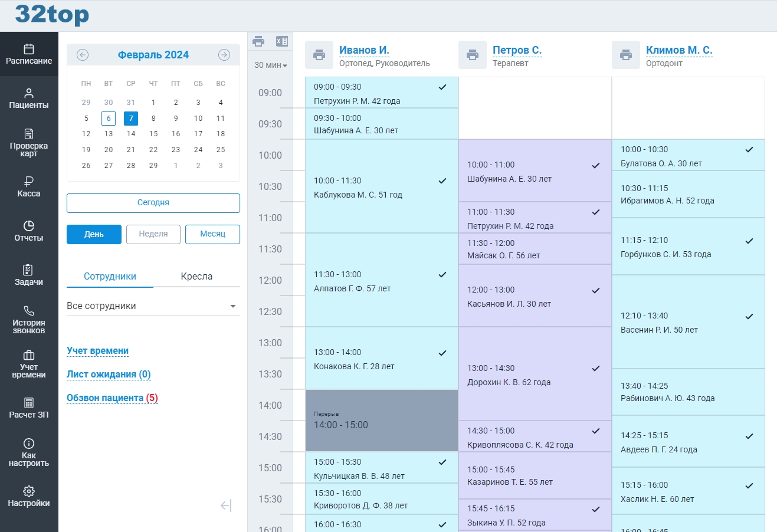Export schedule to Excel icon
Viewport: 777px width, 532px height.
pyautogui.click(x=282, y=41)
